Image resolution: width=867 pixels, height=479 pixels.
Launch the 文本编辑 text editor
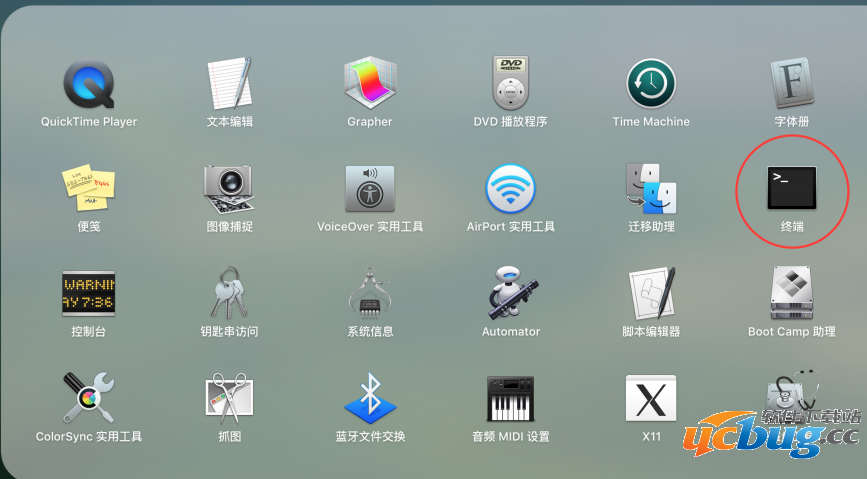click(230, 83)
